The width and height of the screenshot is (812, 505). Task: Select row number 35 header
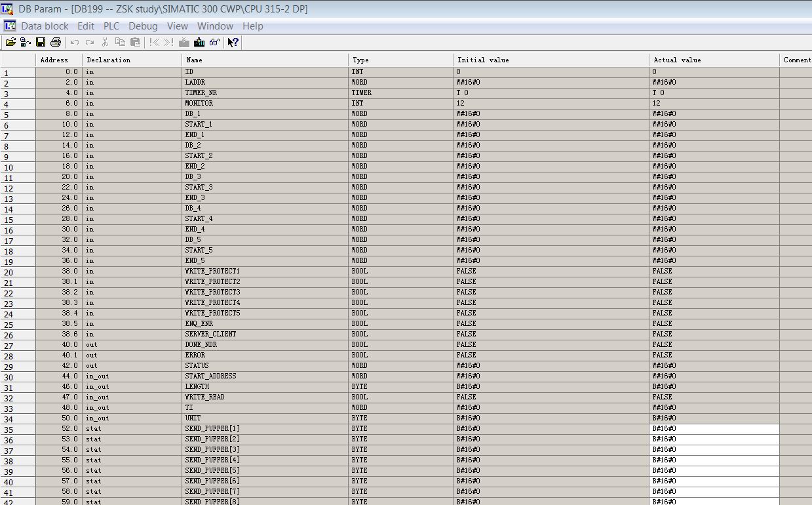click(x=18, y=429)
